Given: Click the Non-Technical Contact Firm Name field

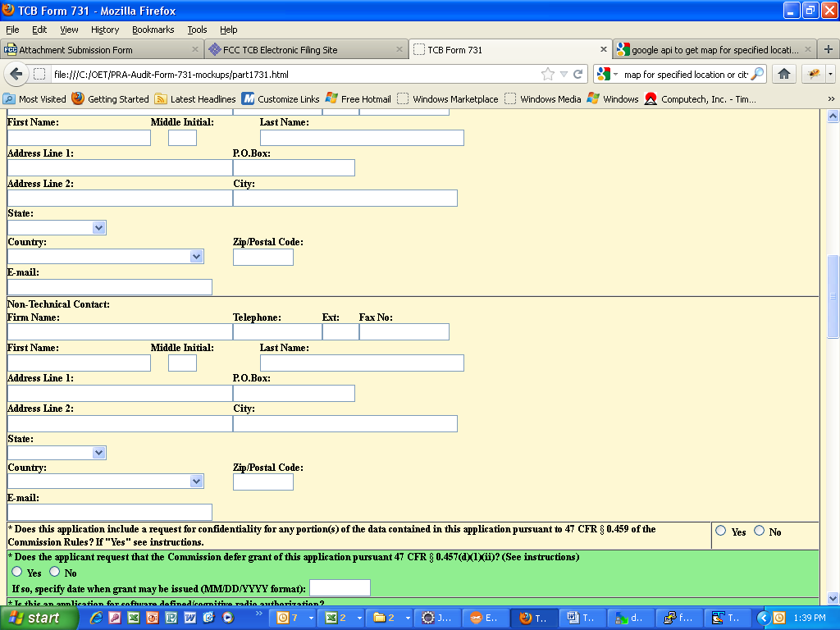Looking at the screenshot, I should 120,331.
